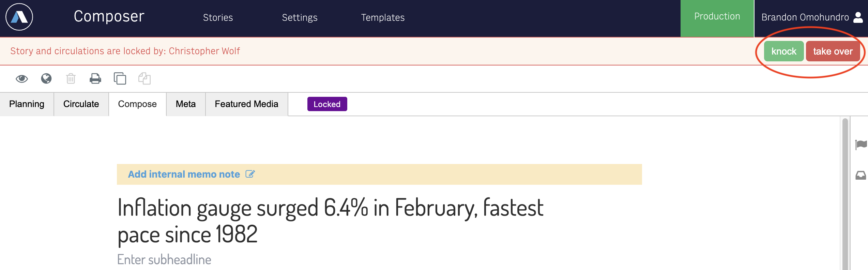Open the globe publish icon

click(46, 79)
